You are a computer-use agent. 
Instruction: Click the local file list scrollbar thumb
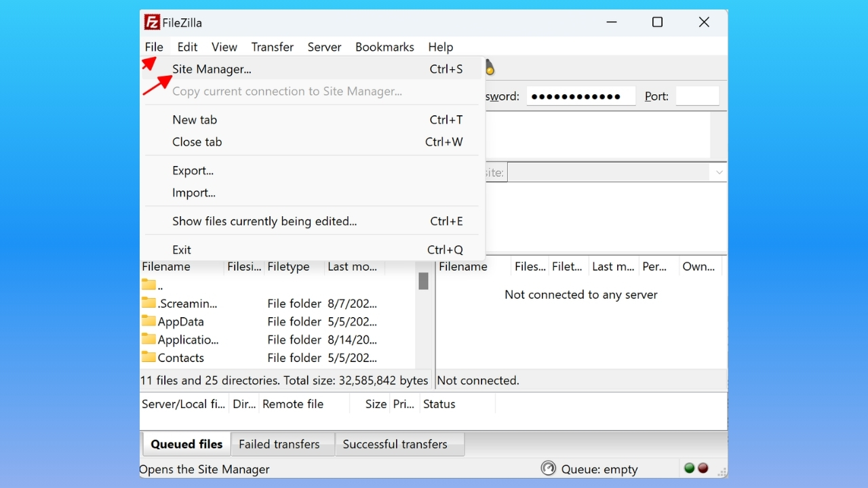point(424,281)
